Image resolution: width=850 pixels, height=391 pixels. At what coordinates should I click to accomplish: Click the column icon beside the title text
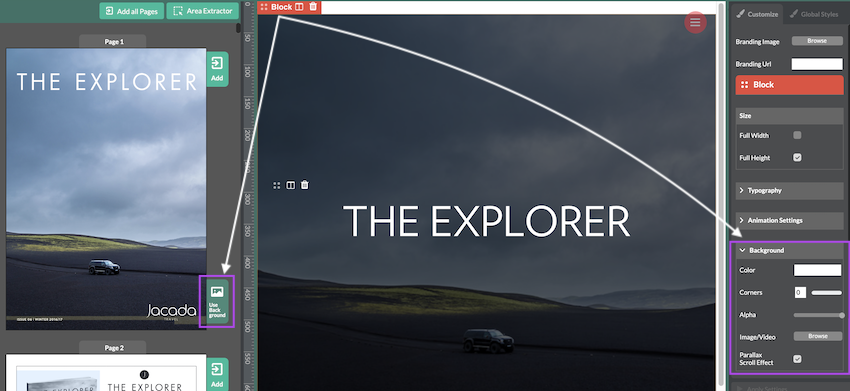pyautogui.click(x=291, y=185)
